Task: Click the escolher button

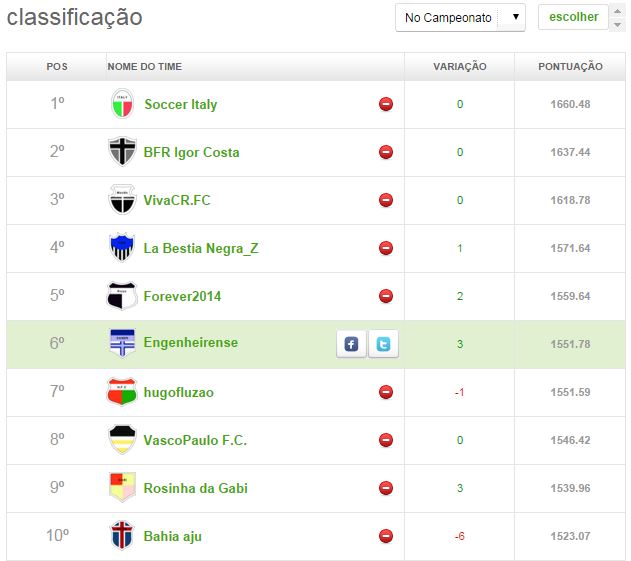Action: 574,17
